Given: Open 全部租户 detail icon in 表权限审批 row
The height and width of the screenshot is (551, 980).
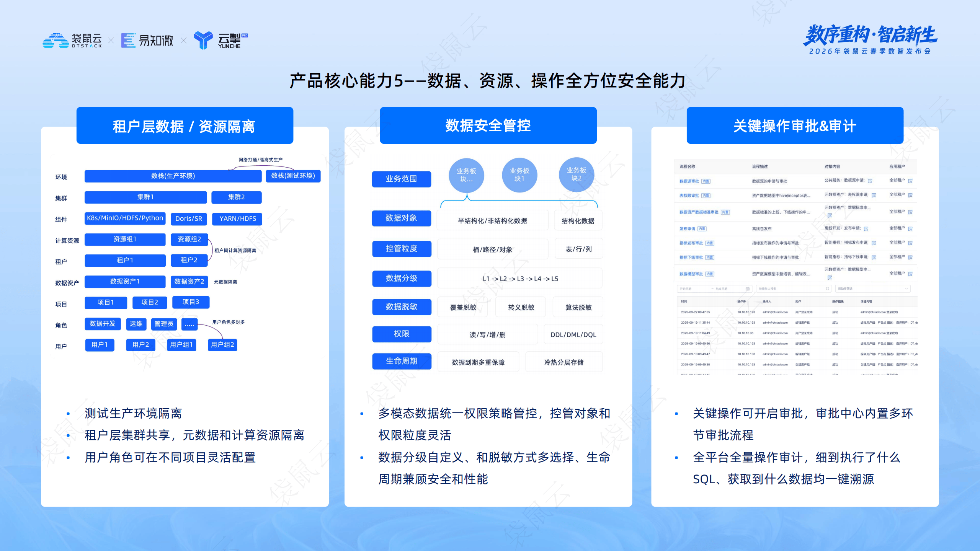Looking at the screenshot, I should point(910,195).
